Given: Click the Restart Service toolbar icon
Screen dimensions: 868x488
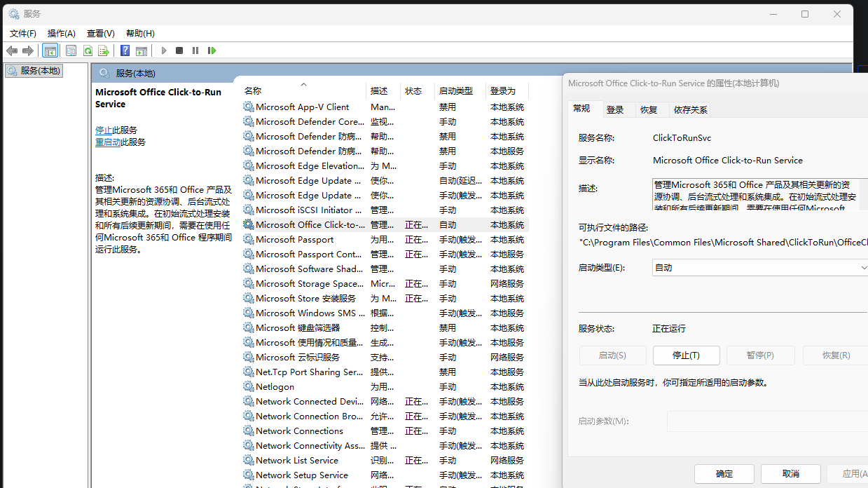Looking at the screenshot, I should click(212, 50).
